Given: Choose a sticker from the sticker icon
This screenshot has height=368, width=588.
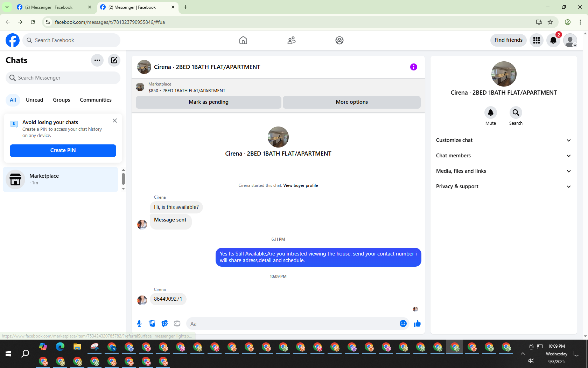Looking at the screenshot, I should click(164, 323).
